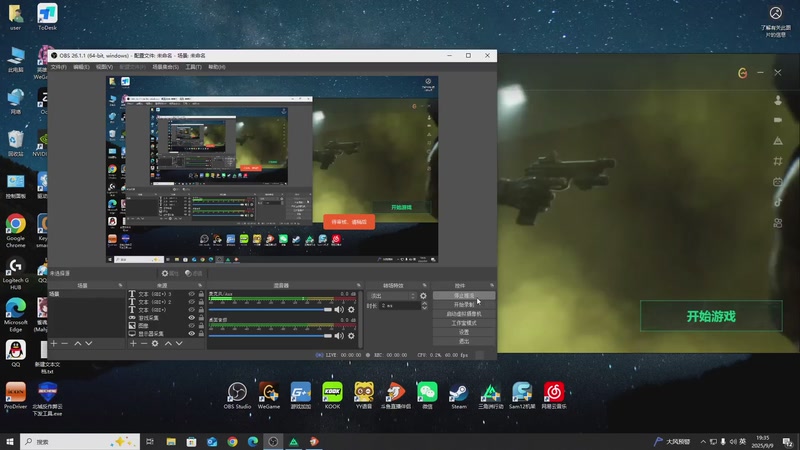Open 网易云音乐 desktop shortcut
The height and width of the screenshot is (450, 800).
[x=554, y=395]
